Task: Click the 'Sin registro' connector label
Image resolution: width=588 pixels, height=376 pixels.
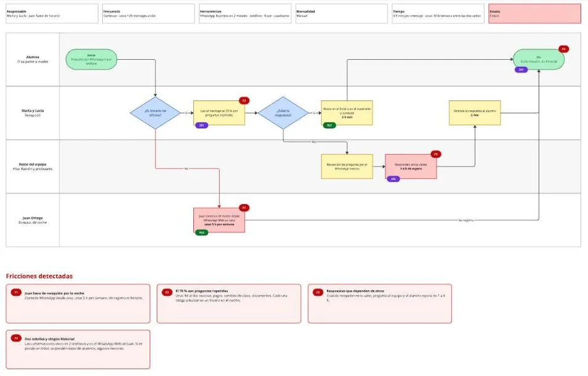Action: click(465, 220)
